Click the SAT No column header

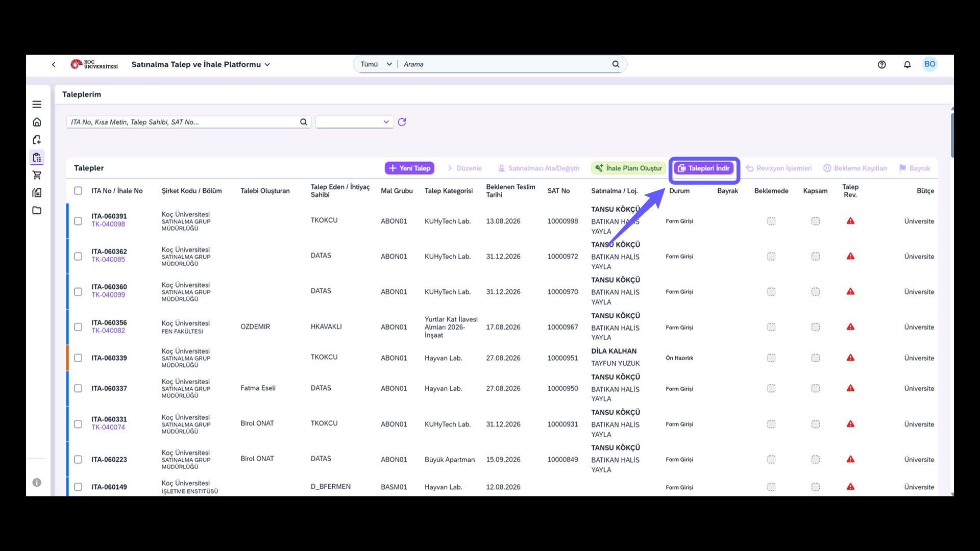[558, 191]
